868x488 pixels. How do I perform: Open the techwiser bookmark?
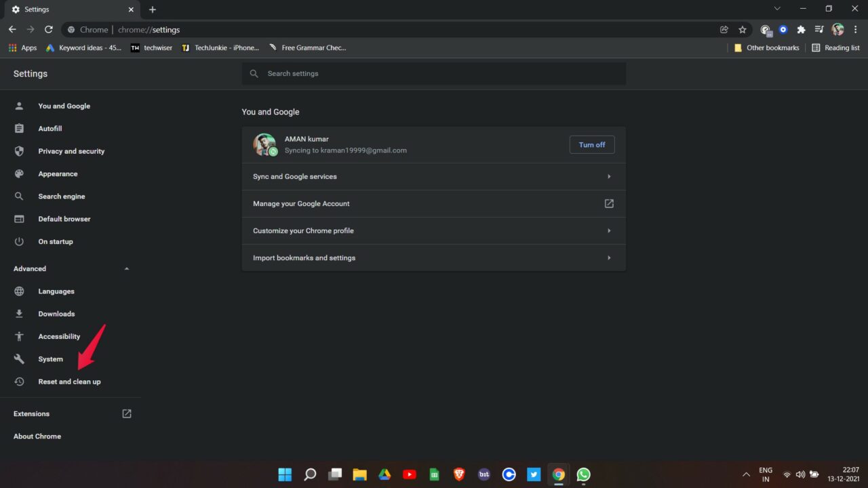point(151,48)
